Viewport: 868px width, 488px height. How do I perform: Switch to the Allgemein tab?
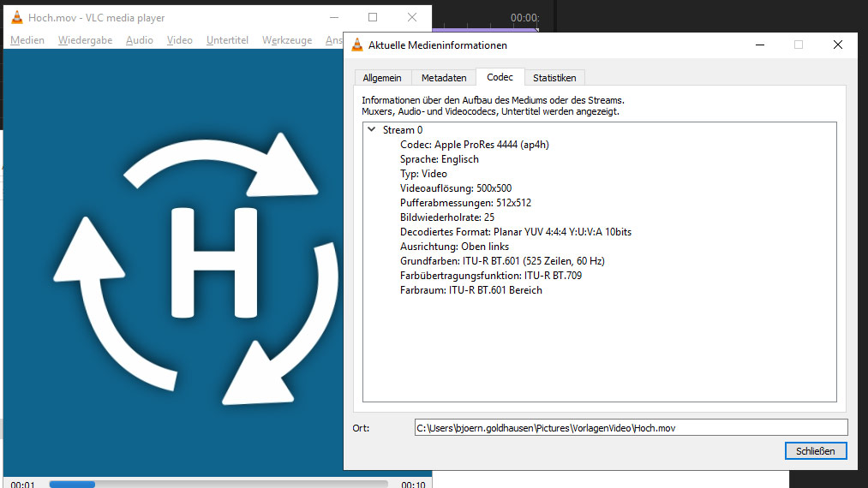(382, 77)
